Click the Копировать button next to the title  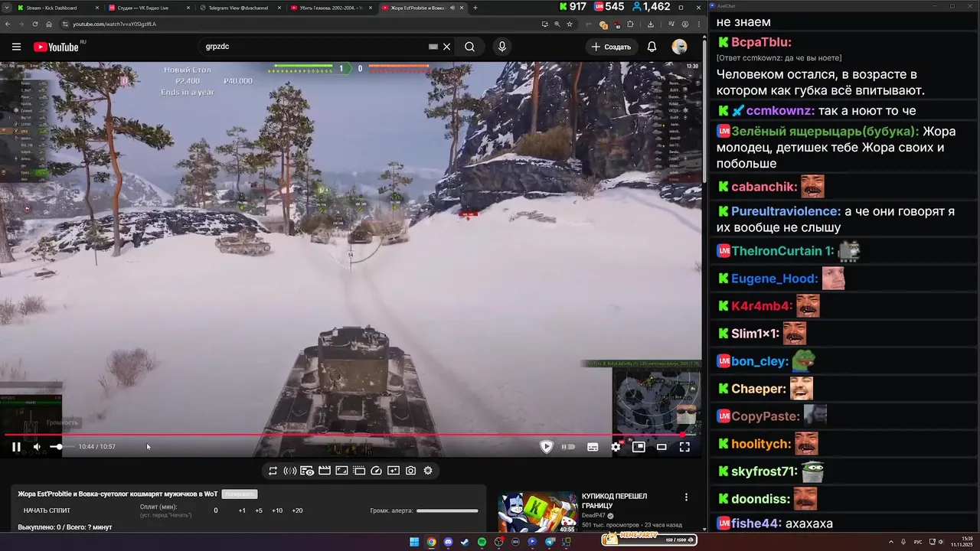(240, 494)
